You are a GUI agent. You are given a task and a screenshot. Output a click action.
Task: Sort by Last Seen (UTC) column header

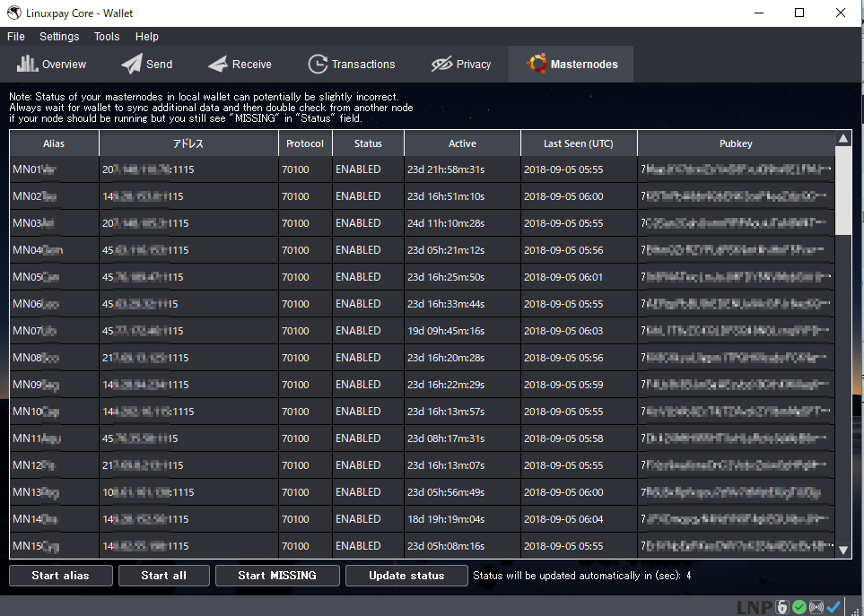[579, 143]
